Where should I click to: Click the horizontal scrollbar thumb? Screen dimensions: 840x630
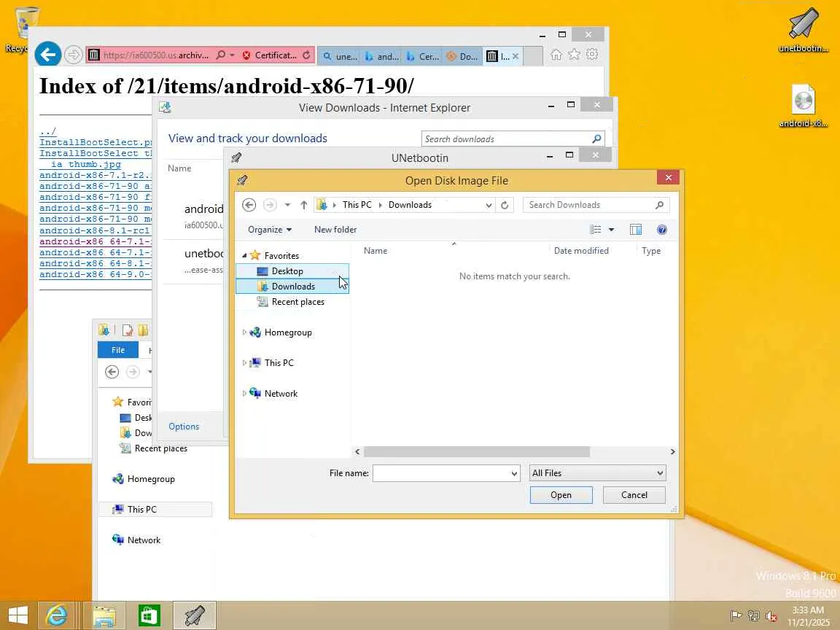[x=477, y=451]
